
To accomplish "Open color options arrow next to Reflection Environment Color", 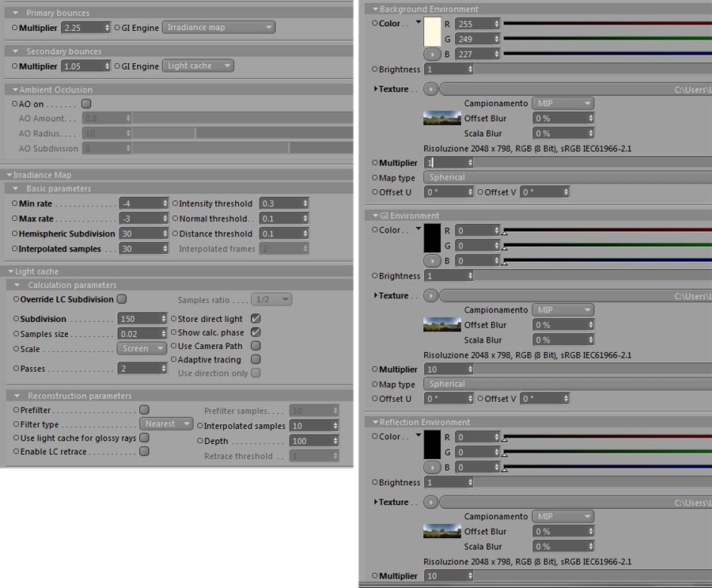I will 418,434.
